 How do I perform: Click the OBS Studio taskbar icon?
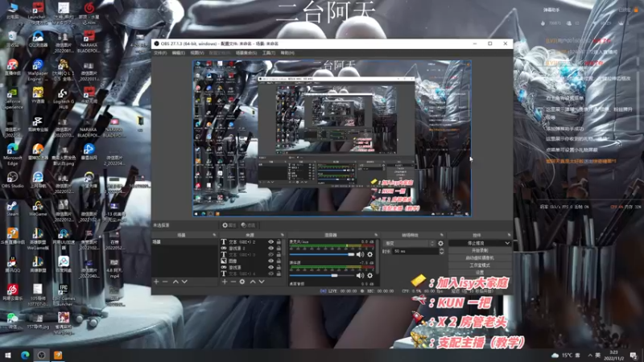click(42, 356)
